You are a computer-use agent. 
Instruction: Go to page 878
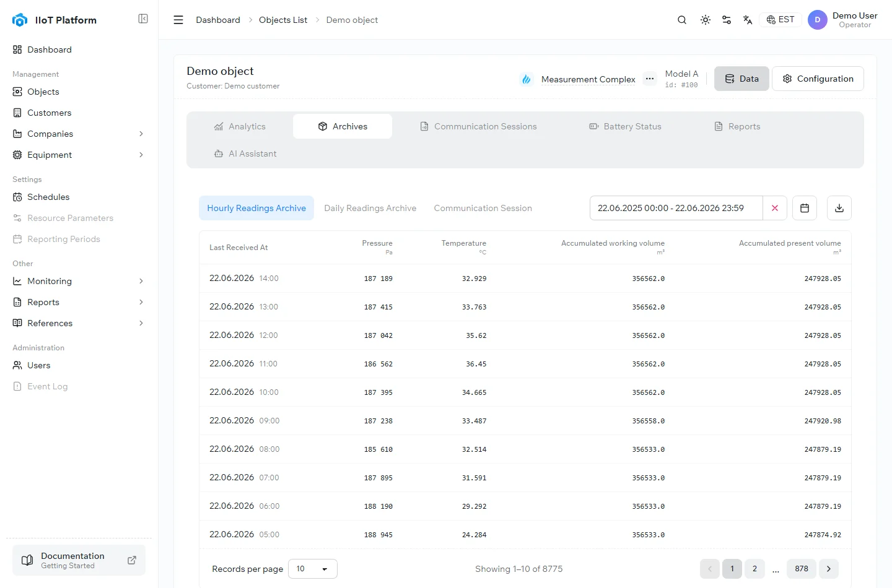tap(802, 569)
